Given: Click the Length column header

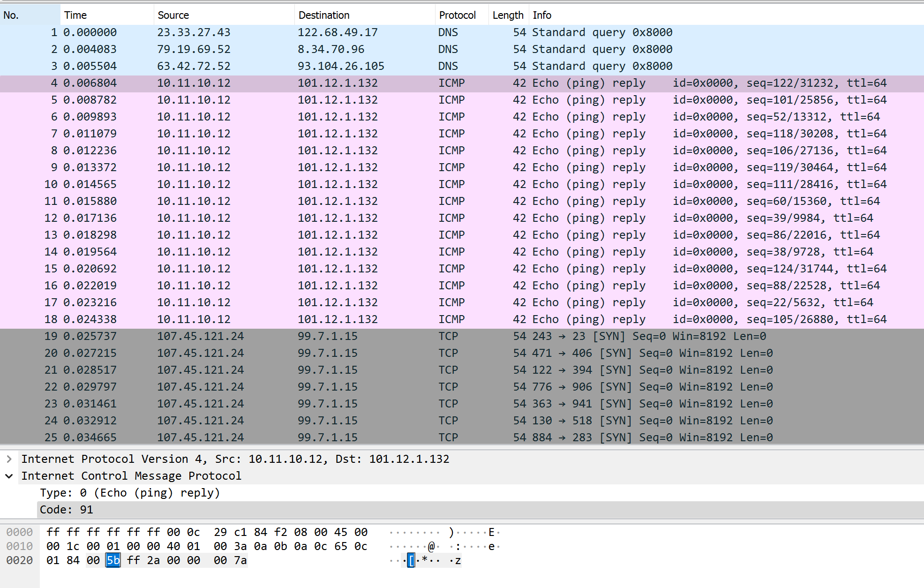Looking at the screenshot, I should [508, 15].
